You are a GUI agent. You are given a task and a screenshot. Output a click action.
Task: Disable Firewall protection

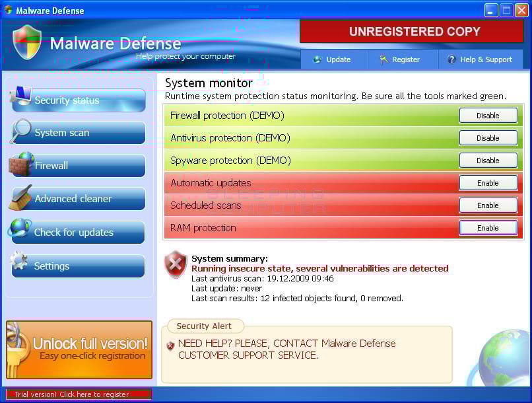488,116
